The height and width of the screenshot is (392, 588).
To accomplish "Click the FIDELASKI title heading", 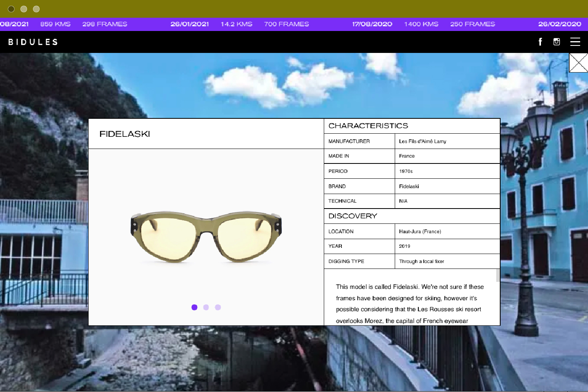I will [x=125, y=134].
